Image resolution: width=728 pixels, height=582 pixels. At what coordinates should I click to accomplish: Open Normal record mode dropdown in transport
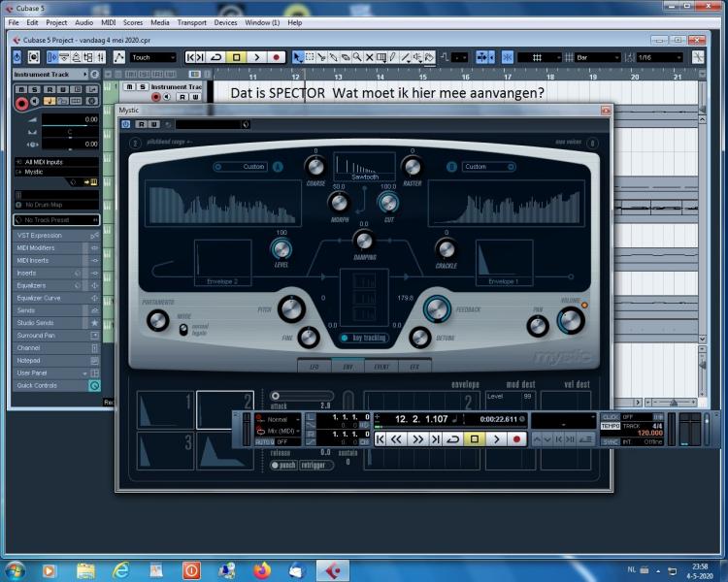click(x=283, y=420)
